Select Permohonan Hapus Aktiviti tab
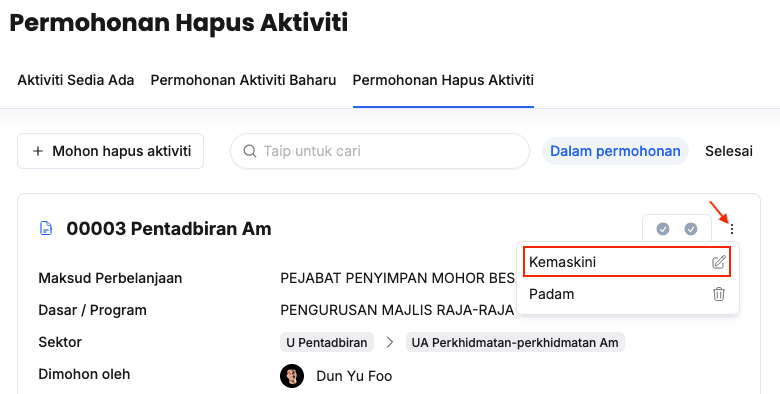This screenshot has height=394, width=780. pyautogui.click(x=443, y=80)
